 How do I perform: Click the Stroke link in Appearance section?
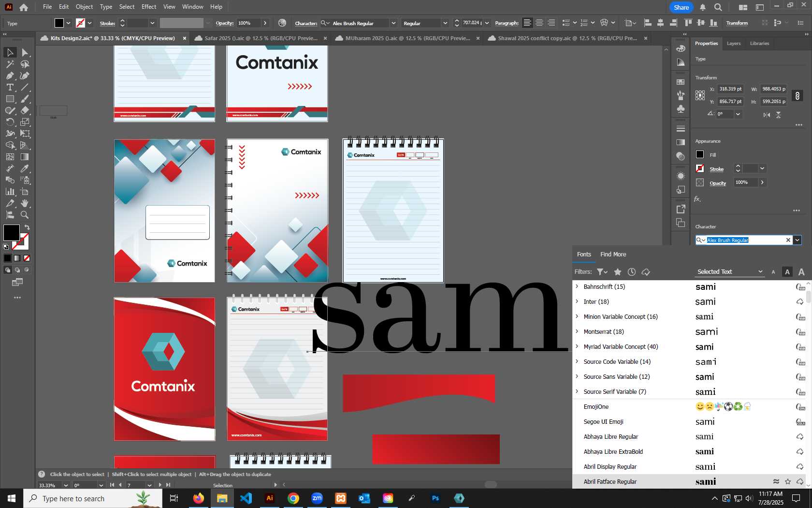pos(716,169)
